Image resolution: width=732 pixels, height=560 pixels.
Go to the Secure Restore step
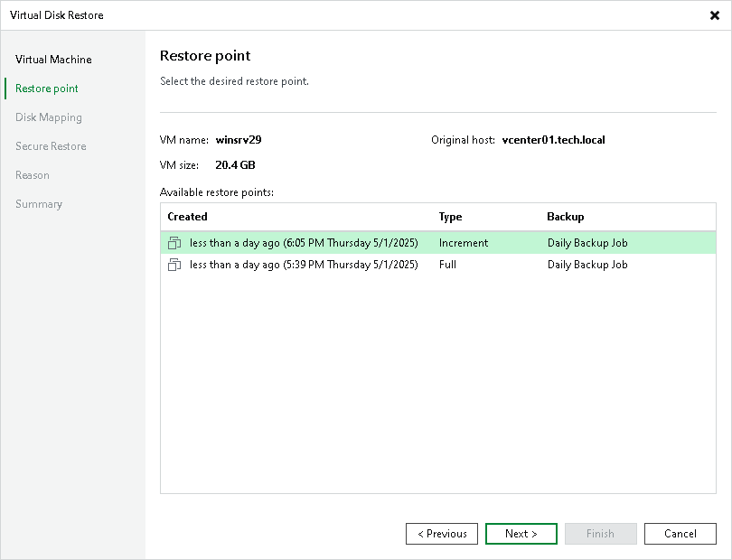pos(50,145)
